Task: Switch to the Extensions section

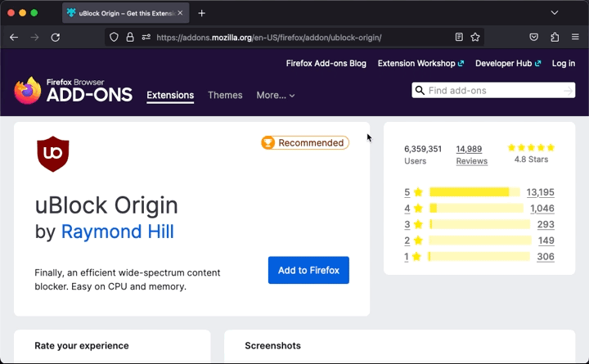Action: (x=170, y=95)
